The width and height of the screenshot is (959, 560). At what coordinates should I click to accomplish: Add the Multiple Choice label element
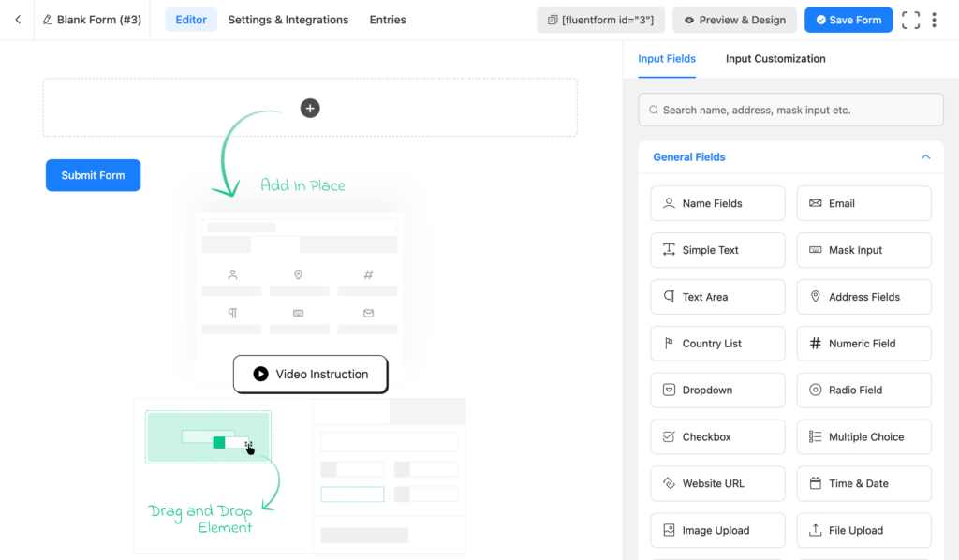(866, 436)
